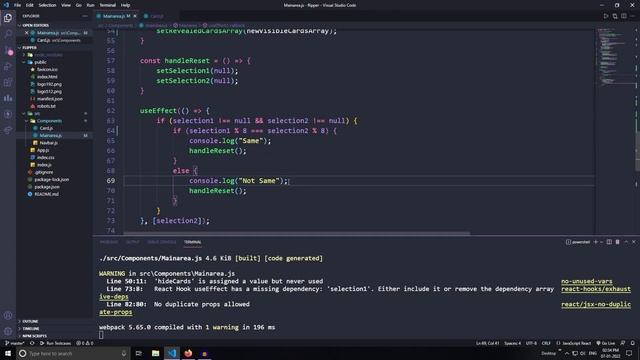
Task: Open the Manage gear in the activity bar
Action: coord(8,331)
